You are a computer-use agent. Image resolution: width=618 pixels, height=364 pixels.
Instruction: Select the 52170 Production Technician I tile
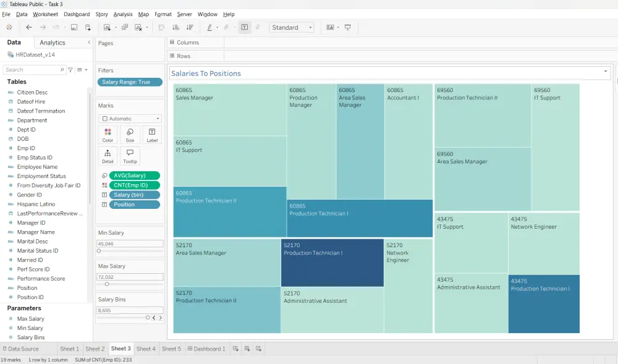(x=332, y=263)
